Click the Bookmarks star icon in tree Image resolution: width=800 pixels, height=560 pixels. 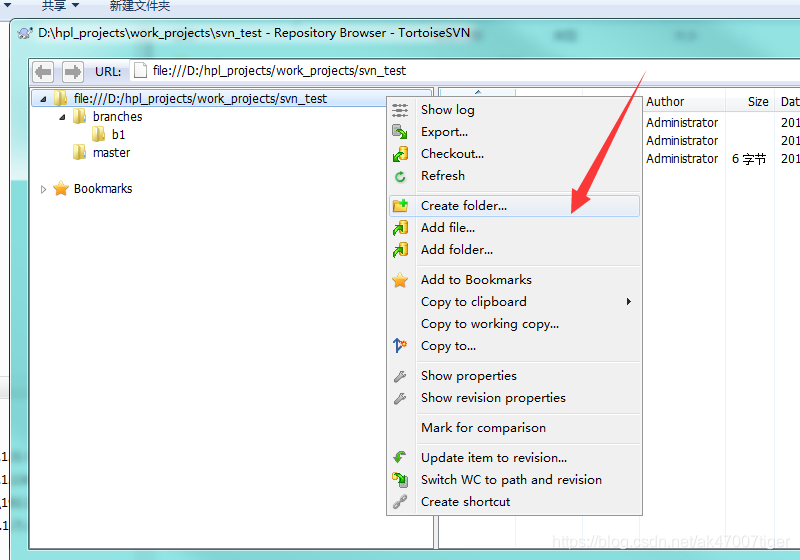[61, 188]
